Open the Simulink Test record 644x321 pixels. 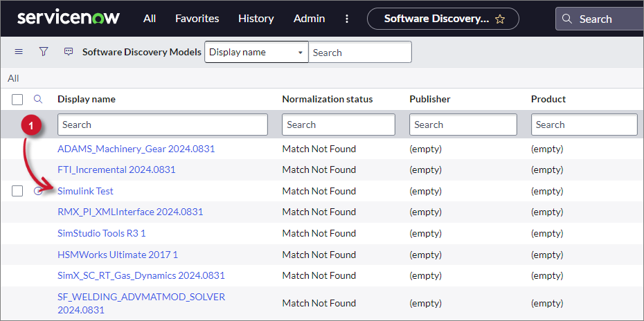85,191
